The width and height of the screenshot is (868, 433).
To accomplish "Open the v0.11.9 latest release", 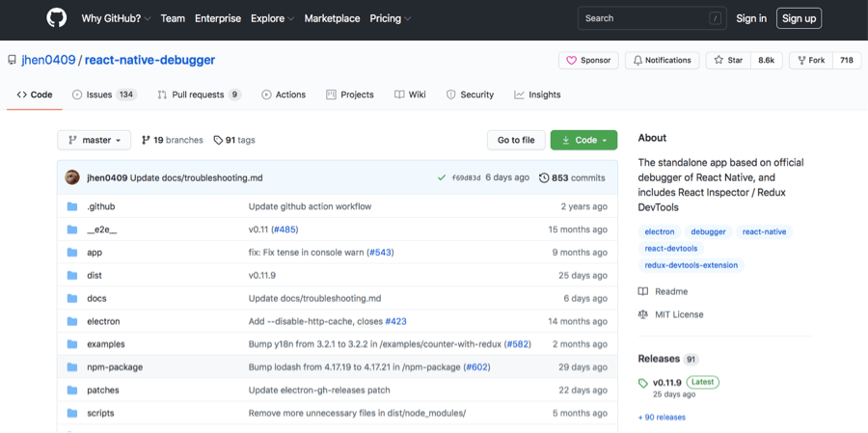I will [x=666, y=382].
